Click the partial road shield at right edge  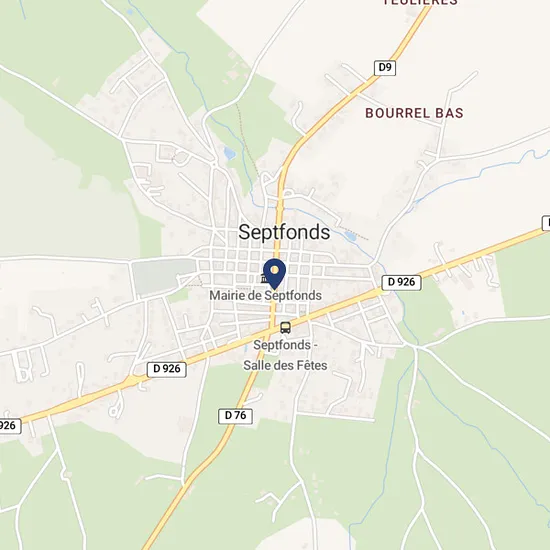coord(546,223)
